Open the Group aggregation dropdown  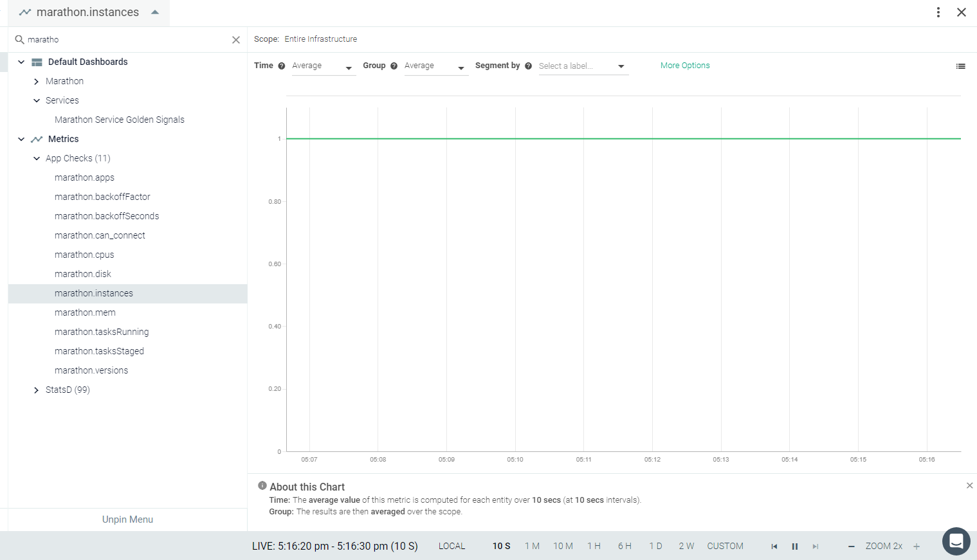tap(436, 66)
